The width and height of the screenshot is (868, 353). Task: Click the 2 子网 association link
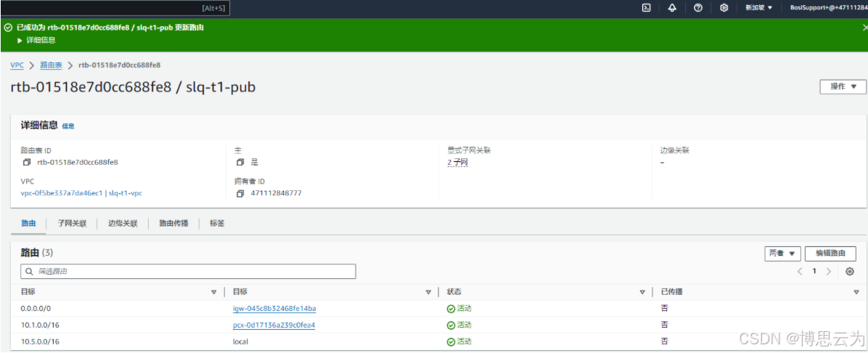tap(458, 163)
